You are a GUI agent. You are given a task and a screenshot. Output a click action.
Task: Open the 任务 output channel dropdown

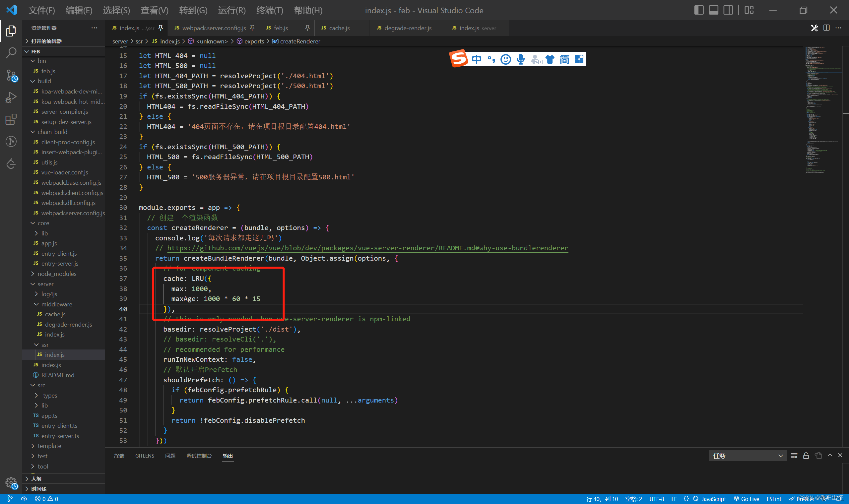pos(748,456)
